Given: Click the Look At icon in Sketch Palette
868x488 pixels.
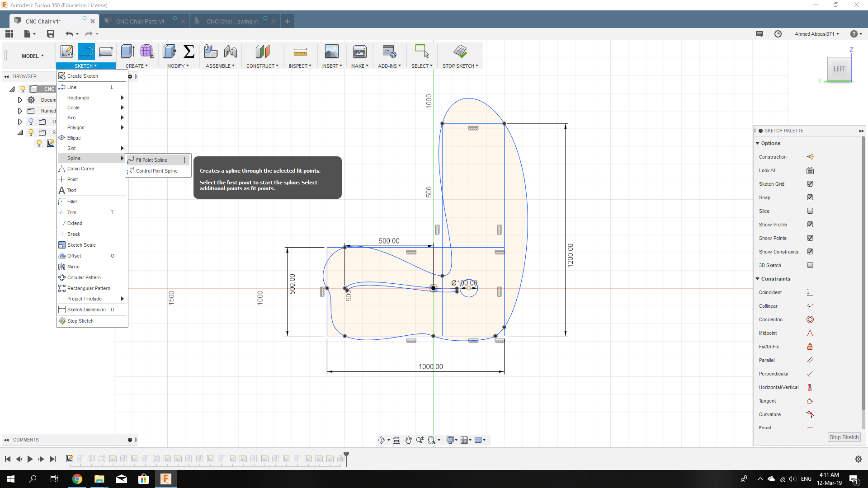Looking at the screenshot, I should pyautogui.click(x=810, y=170).
